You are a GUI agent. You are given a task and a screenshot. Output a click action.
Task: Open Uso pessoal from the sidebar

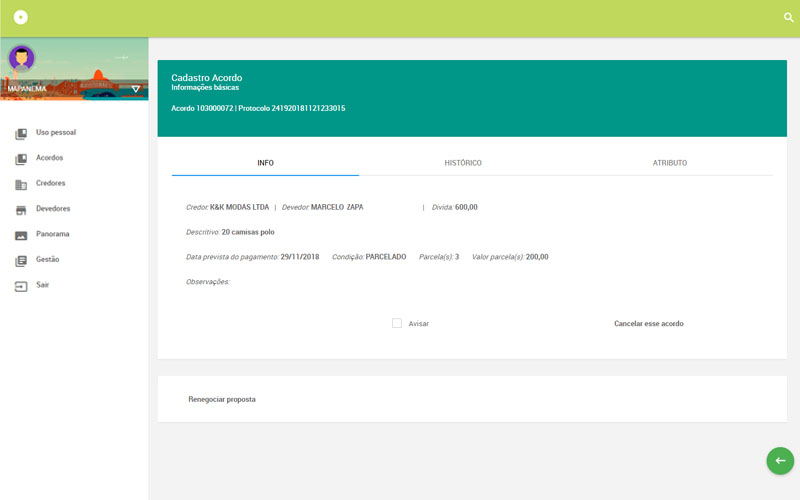(55, 132)
